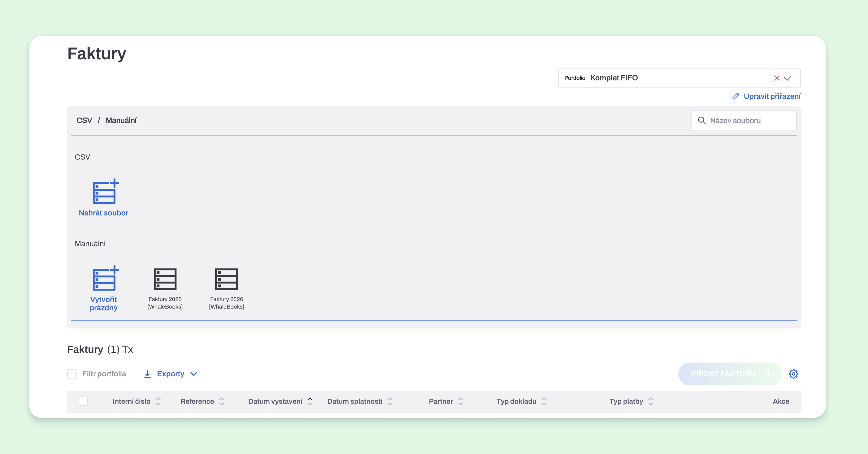The width and height of the screenshot is (868, 454).
Task: Click the Nahrát soubor upload icon
Action: pyautogui.click(x=106, y=191)
